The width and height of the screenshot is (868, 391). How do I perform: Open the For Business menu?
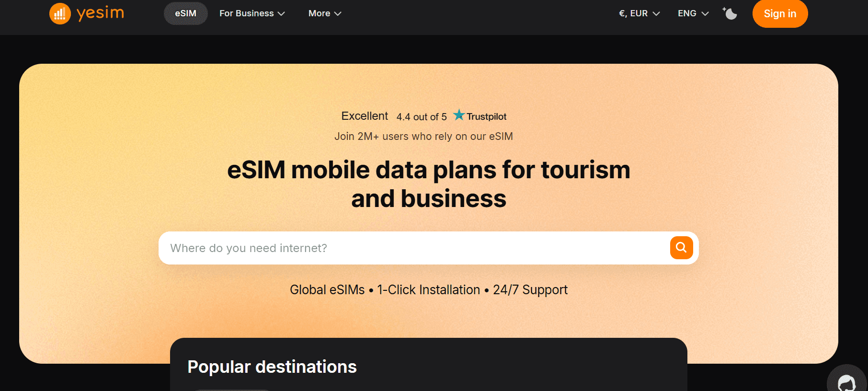click(x=246, y=13)
